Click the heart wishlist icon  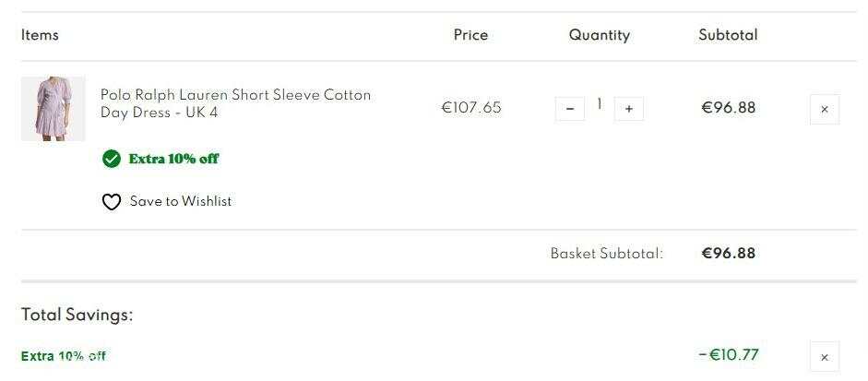click(112, 202)
